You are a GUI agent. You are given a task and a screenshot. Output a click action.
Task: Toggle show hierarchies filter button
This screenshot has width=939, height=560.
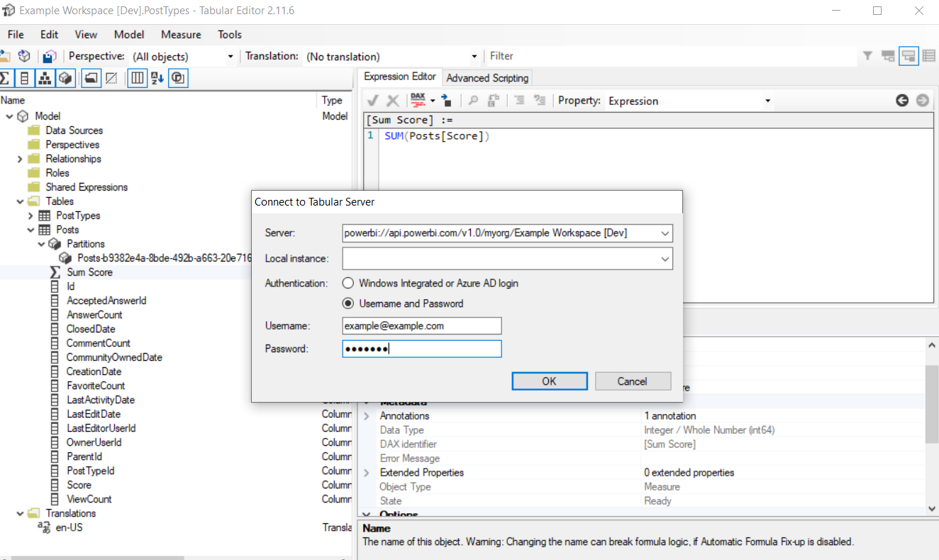click(x=45, y=78)
